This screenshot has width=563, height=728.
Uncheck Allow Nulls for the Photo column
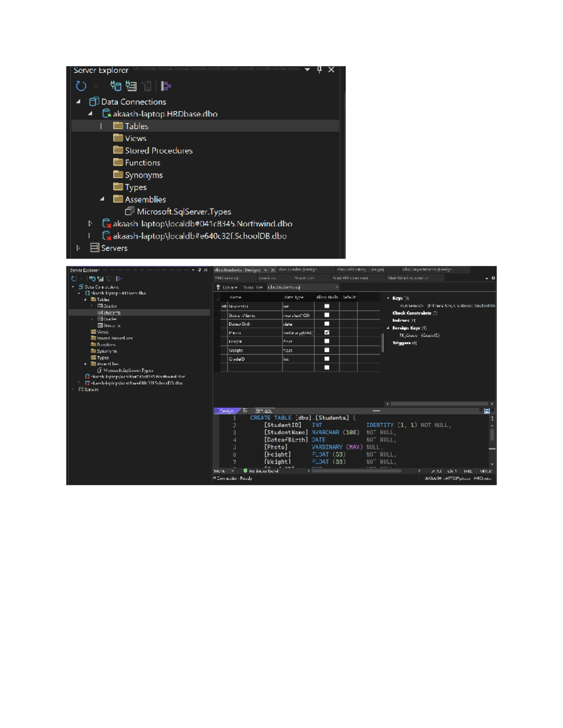327,332
